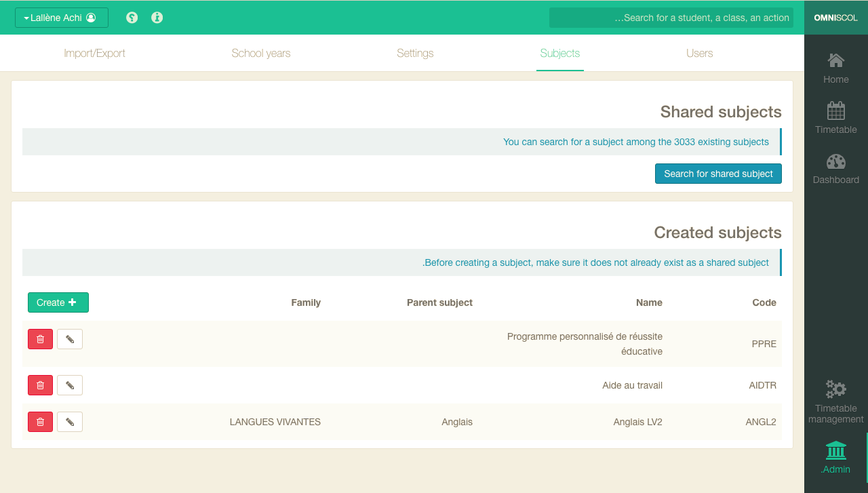Go to the Users tab
The width and height of the screenshot is (868, 493).
pyautogui.click(x=699, y=54)
